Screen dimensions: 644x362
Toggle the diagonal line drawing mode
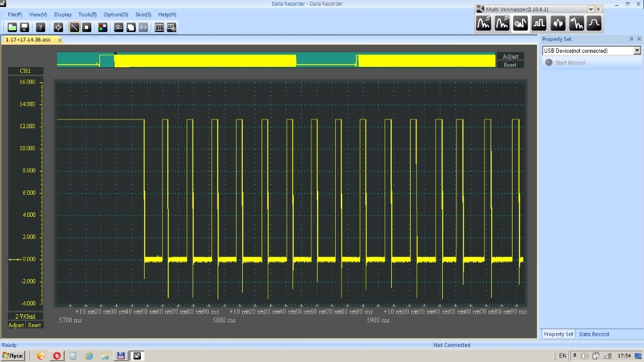point(74,28)
